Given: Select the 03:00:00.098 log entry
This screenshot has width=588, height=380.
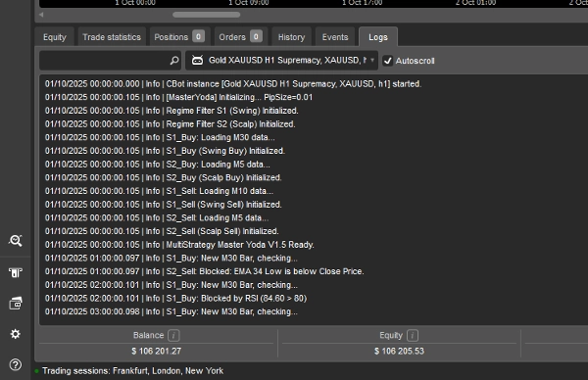Looking at the screenshot, I should (x=171, y=311).
